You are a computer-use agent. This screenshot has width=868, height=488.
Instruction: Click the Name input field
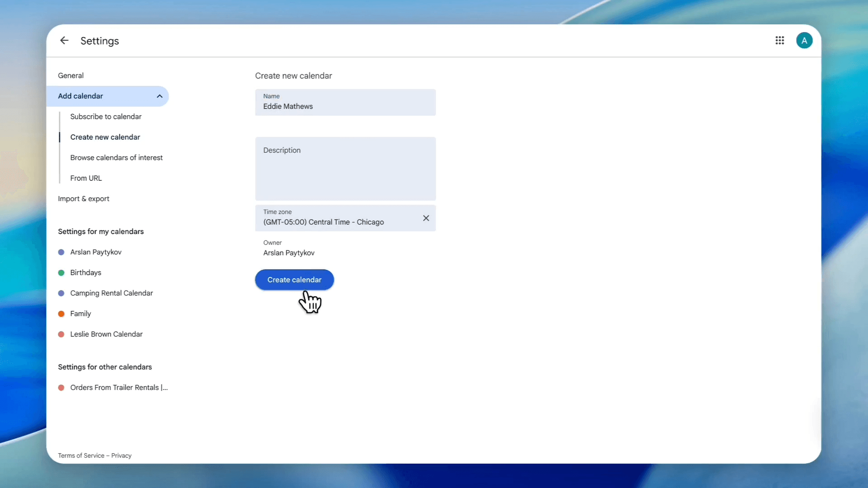[x=345, y=103]
